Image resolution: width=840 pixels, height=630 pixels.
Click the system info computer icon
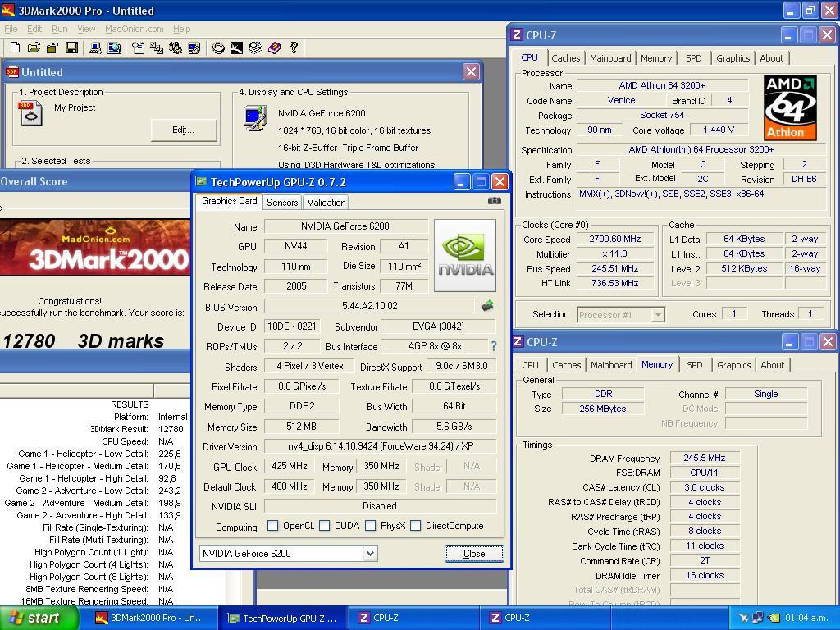click(95, 48)
